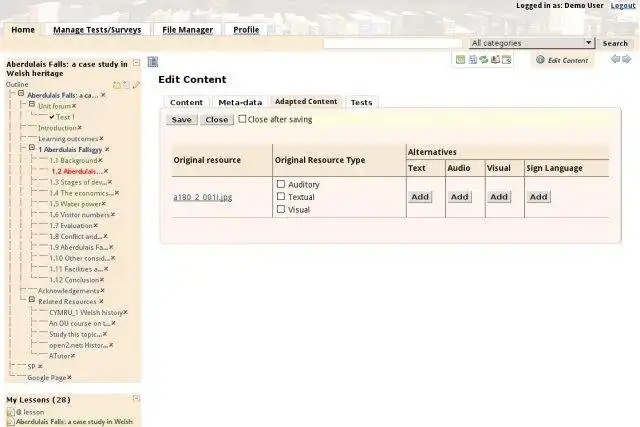640x427 pixels.
Task: Check the Auditory resource type box
Action: (x=281, y=184)
